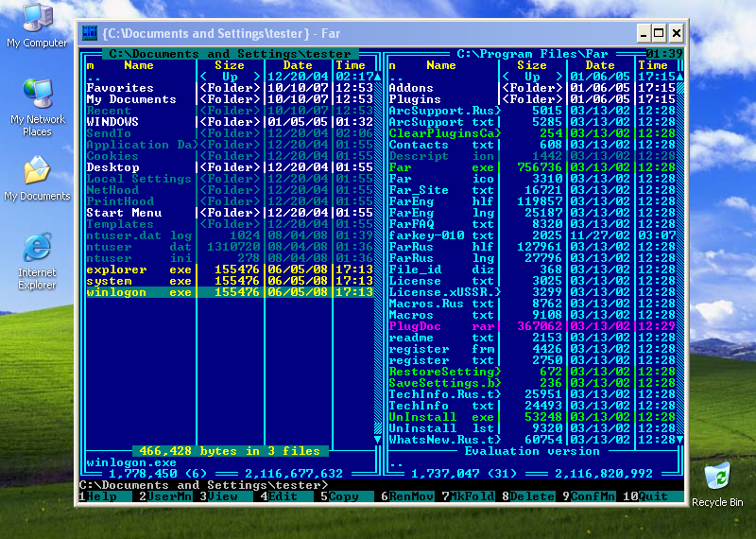Click the 10 Quit function key
The width and height of the screenshot is (756, 539).
pos(653,496)
